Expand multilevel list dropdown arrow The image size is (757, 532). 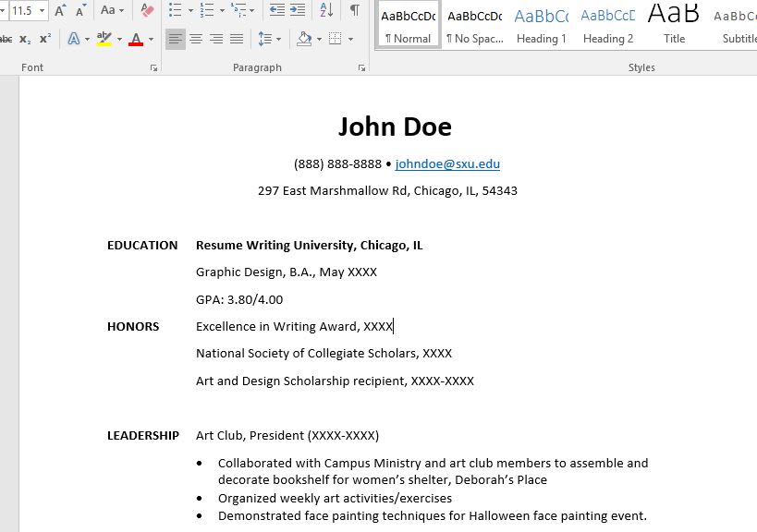(x=252, y=10)
